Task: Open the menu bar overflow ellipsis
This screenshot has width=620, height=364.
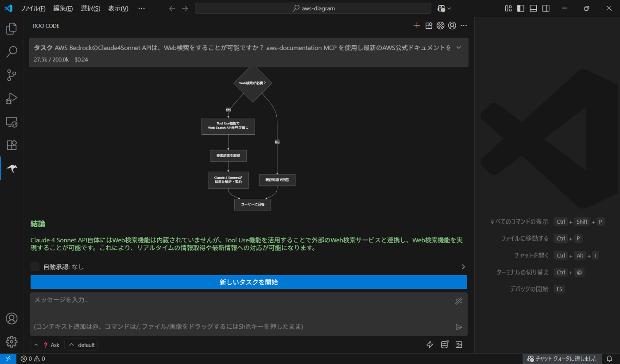Action: (x=141, y=8)
